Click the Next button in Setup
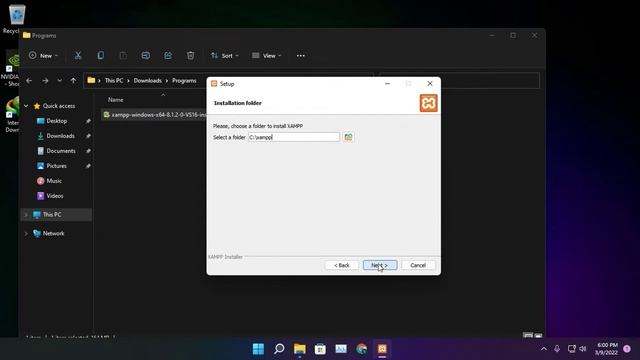This screenshot has height=360, width=640. (x=380, y=265)
